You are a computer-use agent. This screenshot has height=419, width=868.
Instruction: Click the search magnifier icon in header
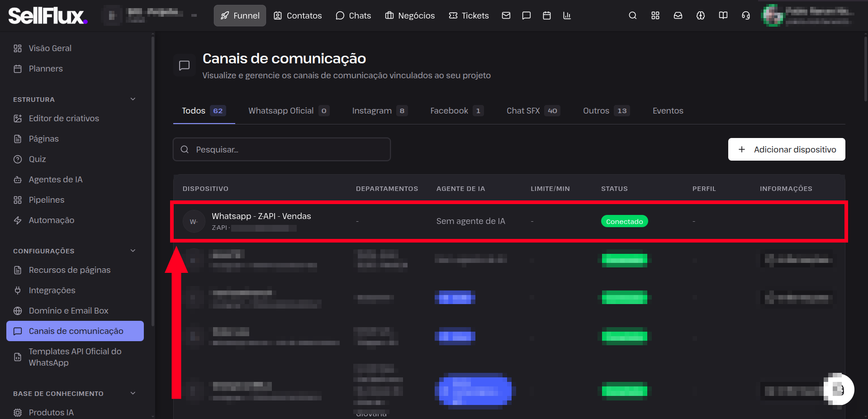[633, 15]
